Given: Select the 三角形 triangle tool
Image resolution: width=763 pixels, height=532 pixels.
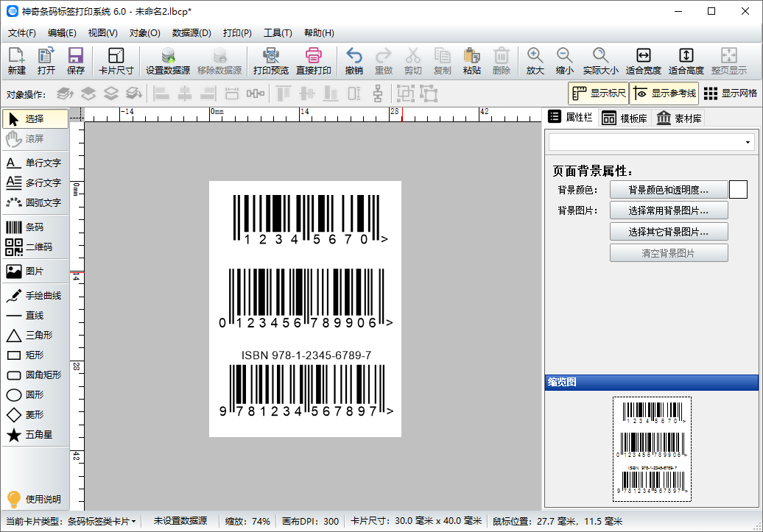Looking at the screenshot, I should click(35, 335).
